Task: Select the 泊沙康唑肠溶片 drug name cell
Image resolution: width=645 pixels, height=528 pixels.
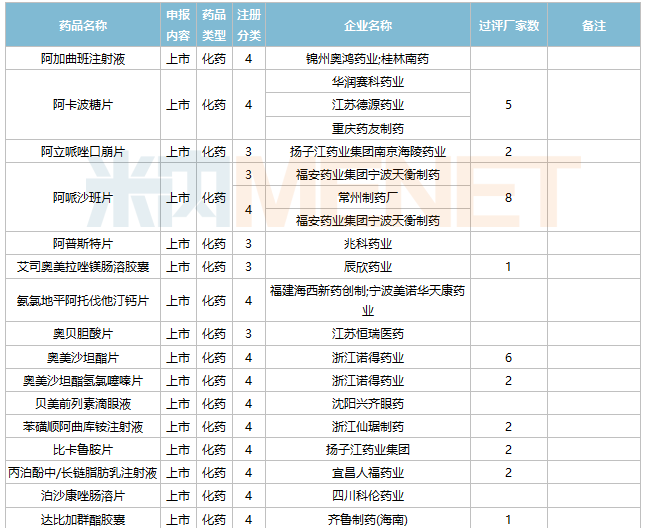Action: 83,496
